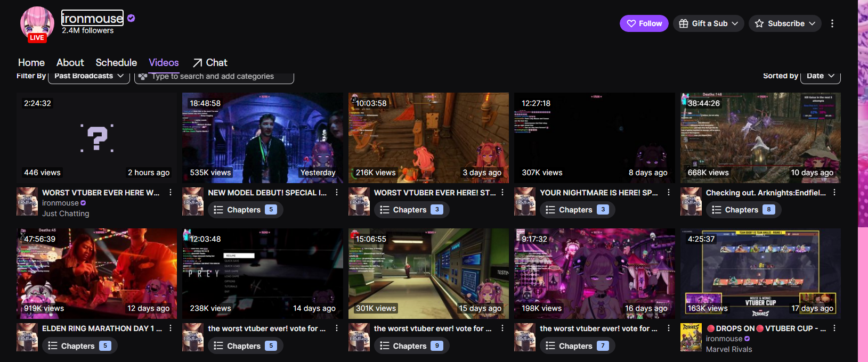Play the 15:06:55 broadcast thumbnail
This screenshot has height=362, width=868.
(x=428, y=274)
